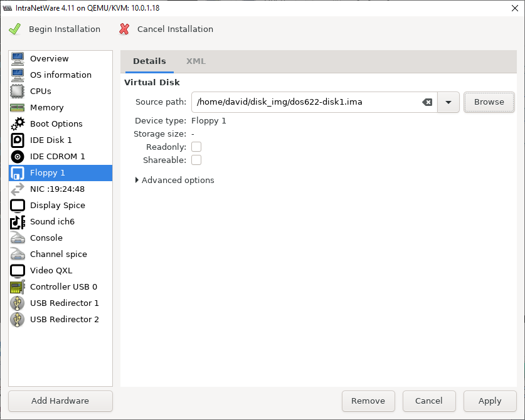Select the Controller USB 0 row label
This screenshot has width=525, height=420.
coord(63,287)
